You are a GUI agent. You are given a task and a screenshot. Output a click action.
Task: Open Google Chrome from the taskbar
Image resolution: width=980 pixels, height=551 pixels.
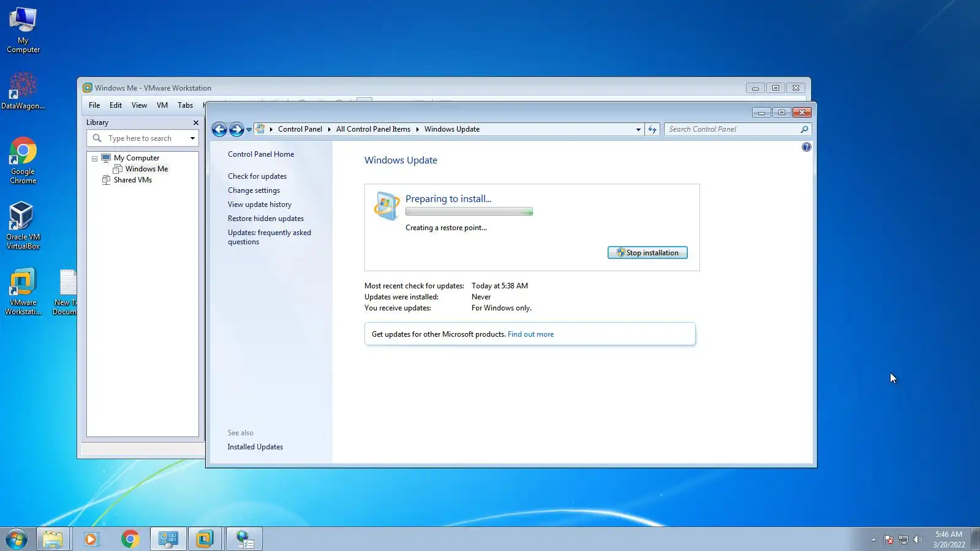pos(130,539)
